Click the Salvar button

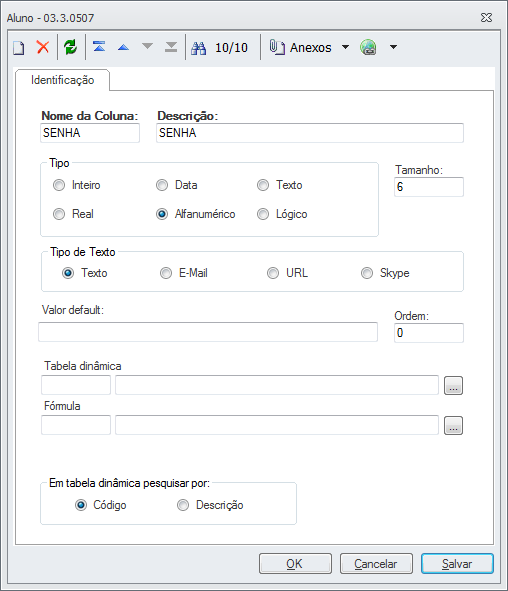pos(457,563)
